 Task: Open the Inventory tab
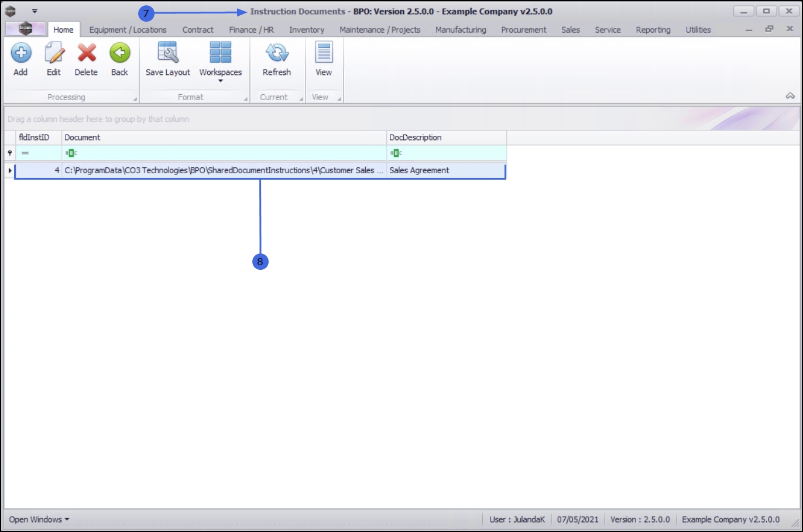pyautogui.click(x=307, y=30)
